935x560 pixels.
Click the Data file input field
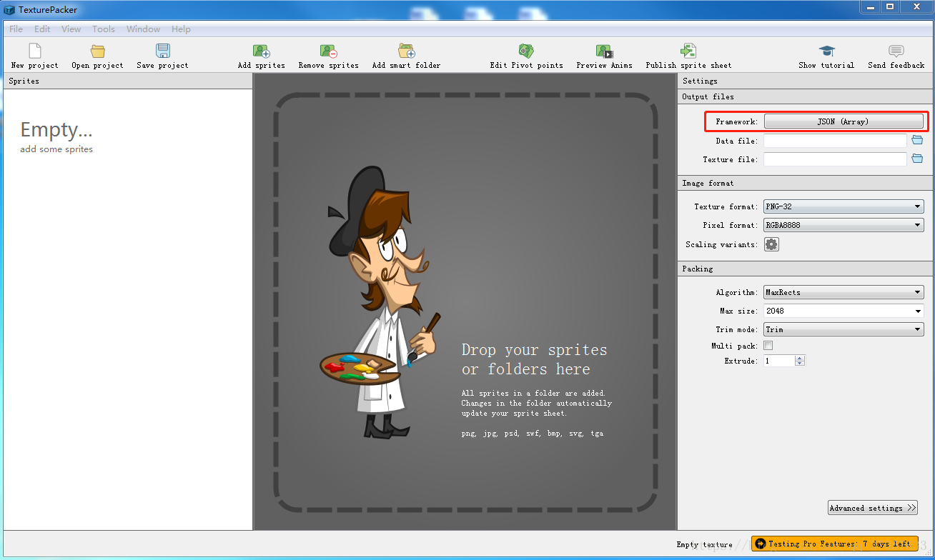[835, 141]
